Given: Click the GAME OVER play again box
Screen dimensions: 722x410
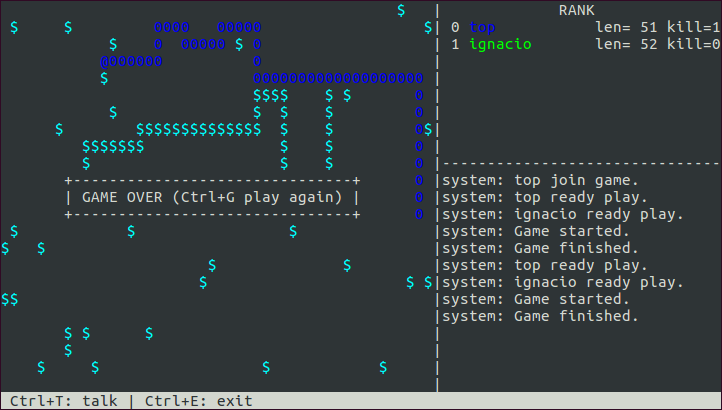Looking at the screenshot, I should click(x=212, y=197).
